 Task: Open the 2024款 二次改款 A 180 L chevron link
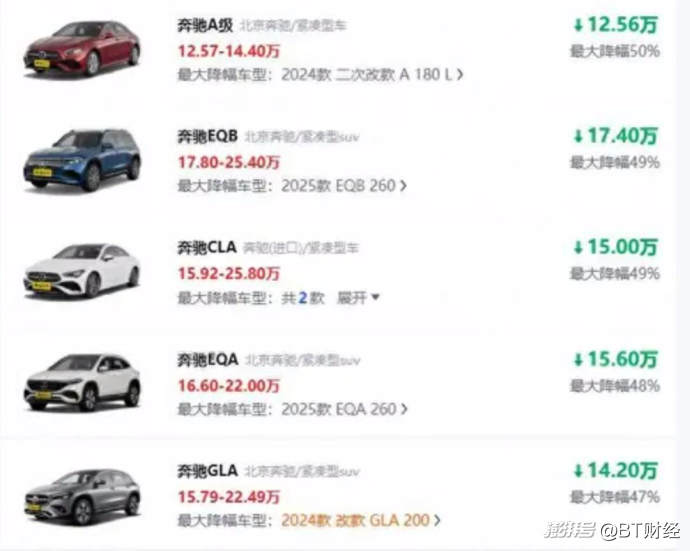372,74
